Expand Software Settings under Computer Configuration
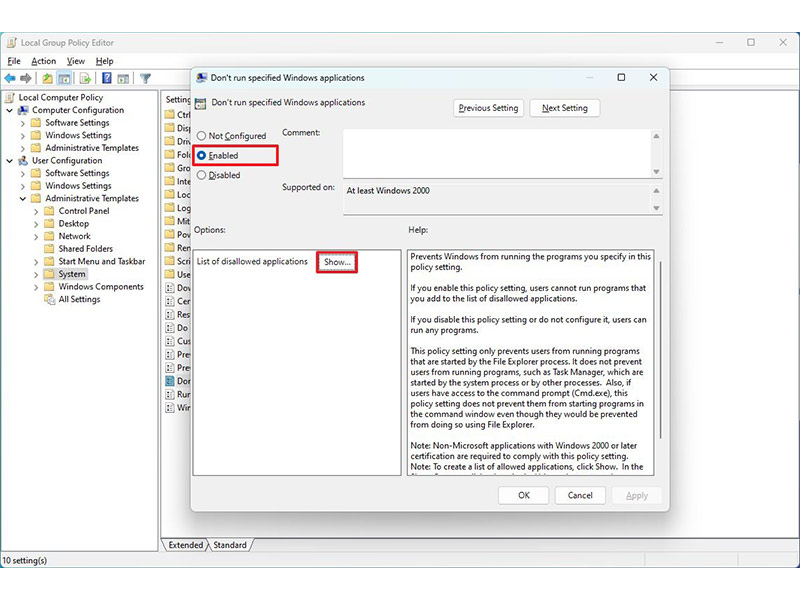The height and width of the screenshot is (600, 800). [22, 123]
